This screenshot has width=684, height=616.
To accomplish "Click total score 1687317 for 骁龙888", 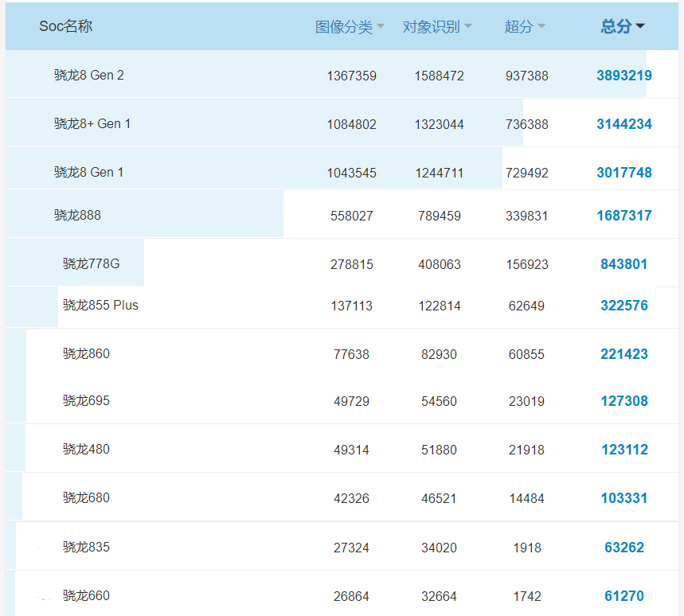I will 623,216.
